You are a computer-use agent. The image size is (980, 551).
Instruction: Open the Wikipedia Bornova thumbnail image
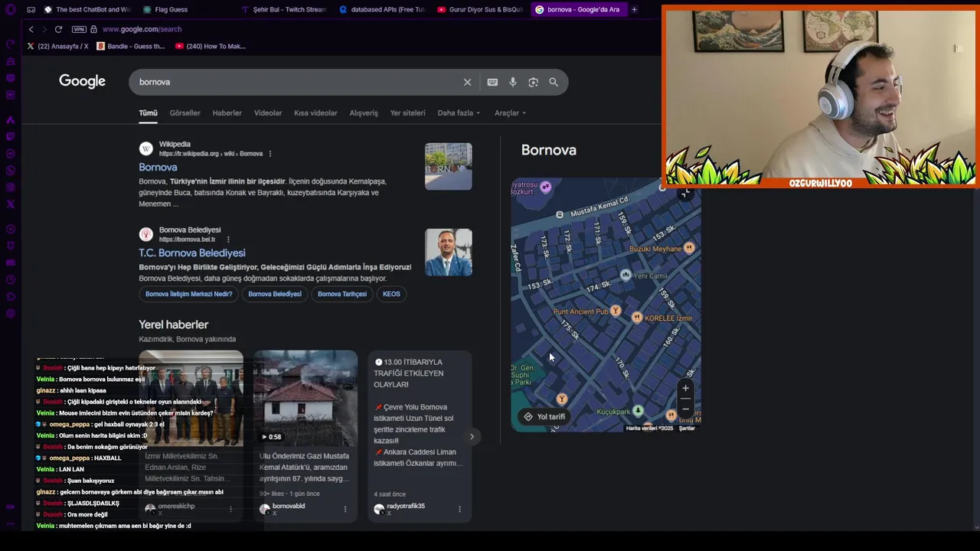449,166
